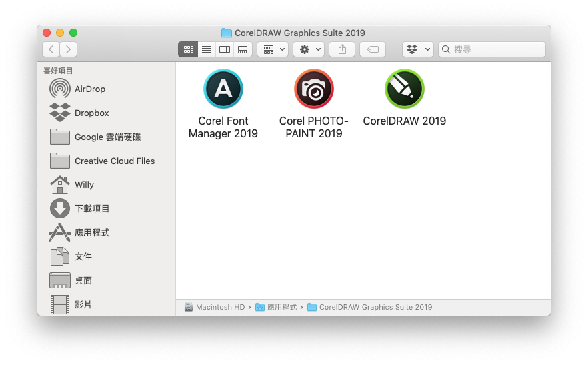Open the Corel Font Manager 2019 app icon
588x365 pixels.
[x=223, y=89]
